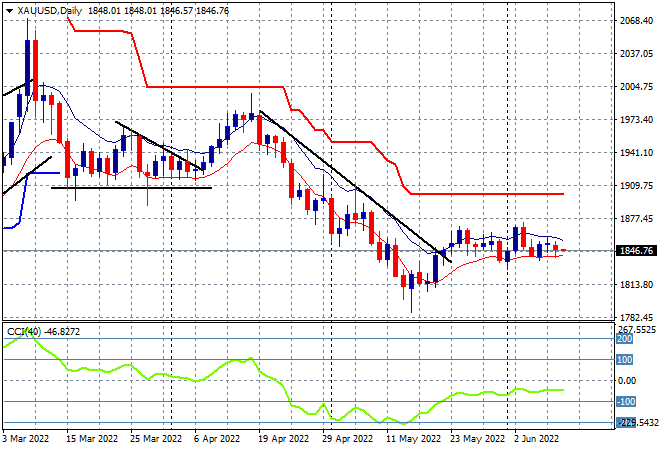
Task: Click the 11 May 2022 date label
Action: point(413,439)
